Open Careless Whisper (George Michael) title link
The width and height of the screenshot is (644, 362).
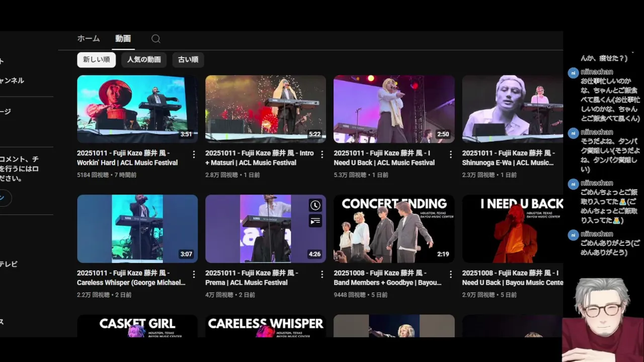[131, 278]
